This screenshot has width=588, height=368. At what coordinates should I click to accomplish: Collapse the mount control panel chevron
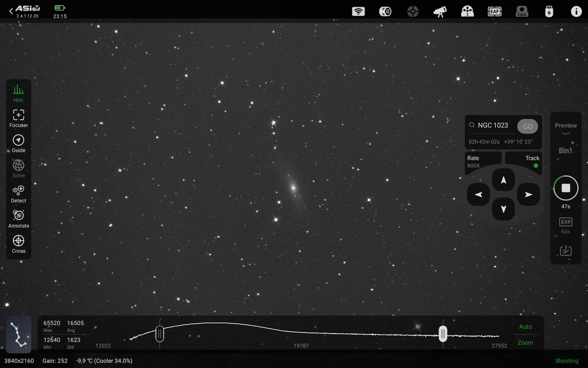pyautogui.click(x=447, y=121)
